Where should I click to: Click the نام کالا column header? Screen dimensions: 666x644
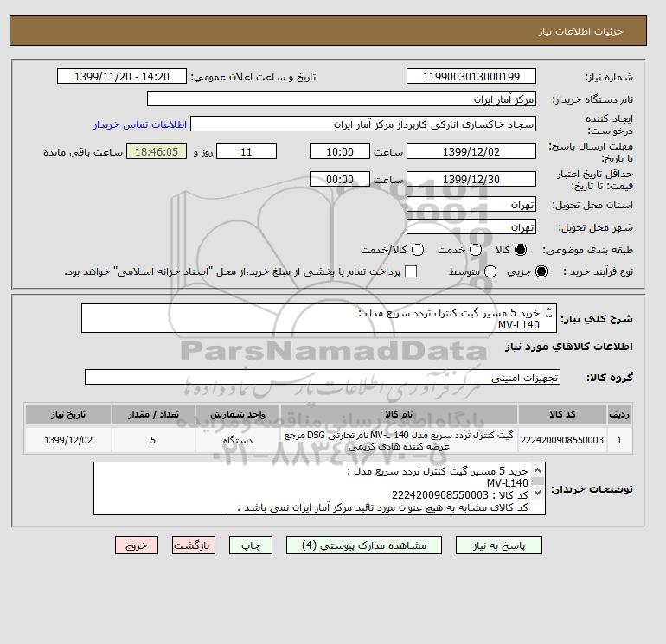coord(399,414)
